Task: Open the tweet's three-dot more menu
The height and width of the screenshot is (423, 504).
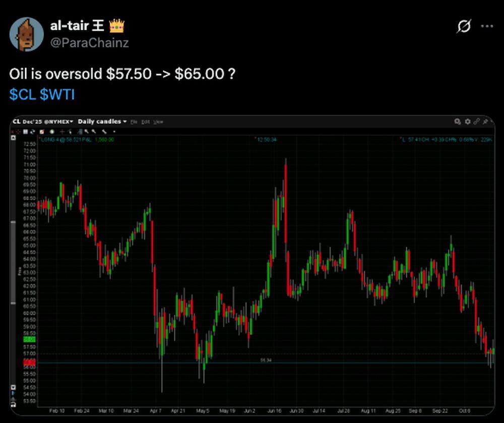Action: pyautogui.click(x=486, y=27)
